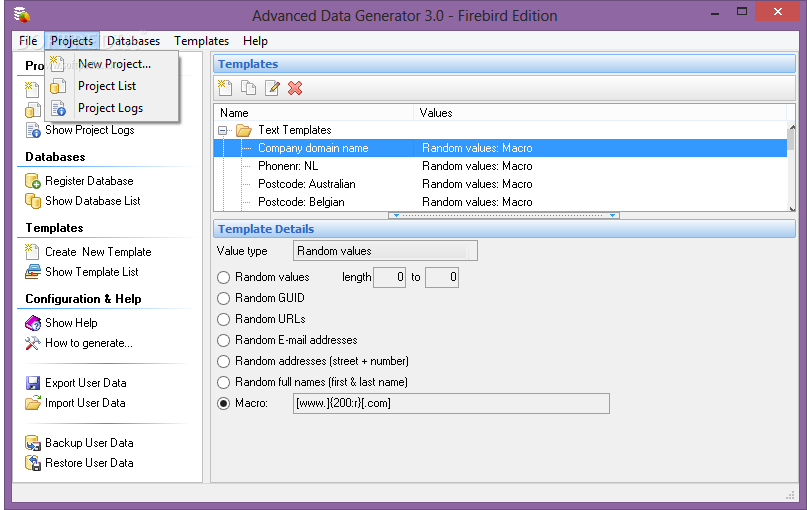Open the Help menu
Screen dimensions: 807x510
[255, 41]
